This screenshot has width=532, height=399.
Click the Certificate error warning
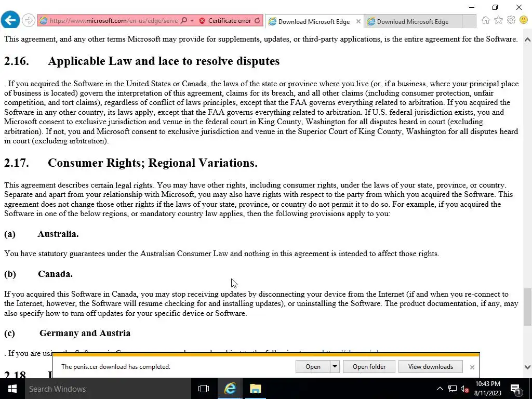225,21
